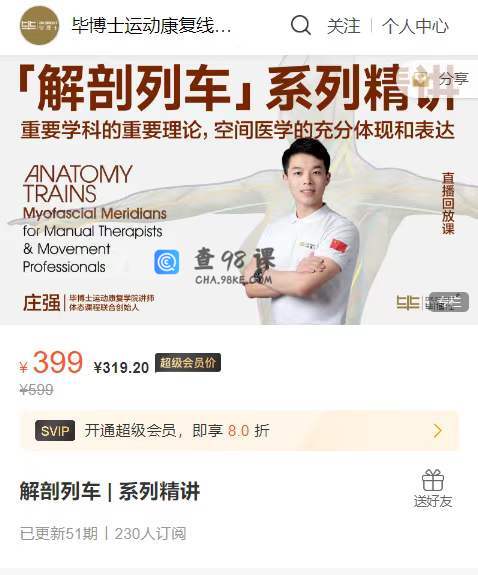The image size is (478, 575).
Task: Click the 解剖列车 | 系列精讲 course title
Action: click(110, 491)
